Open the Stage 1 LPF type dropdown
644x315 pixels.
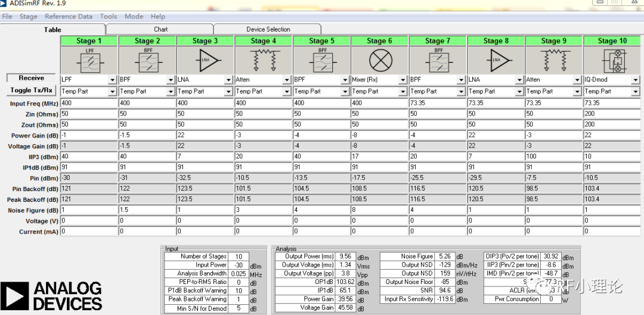point(112,80)
